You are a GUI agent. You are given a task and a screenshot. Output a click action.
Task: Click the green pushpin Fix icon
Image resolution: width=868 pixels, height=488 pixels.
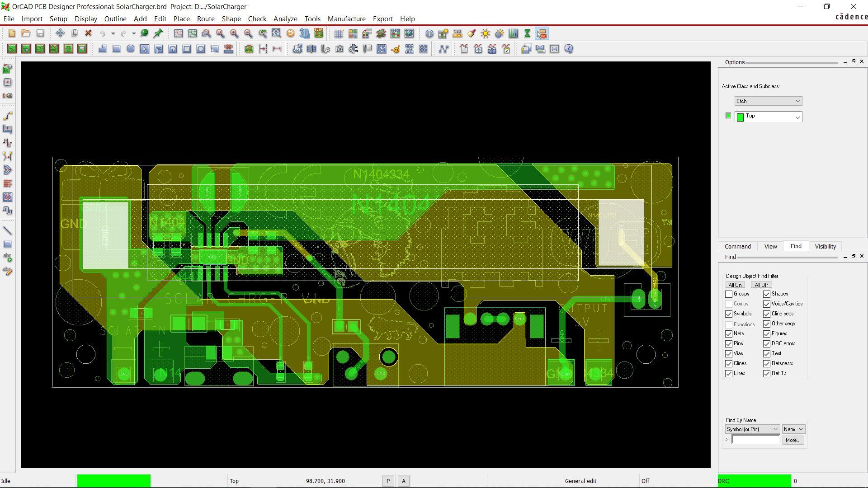(158, 33)
